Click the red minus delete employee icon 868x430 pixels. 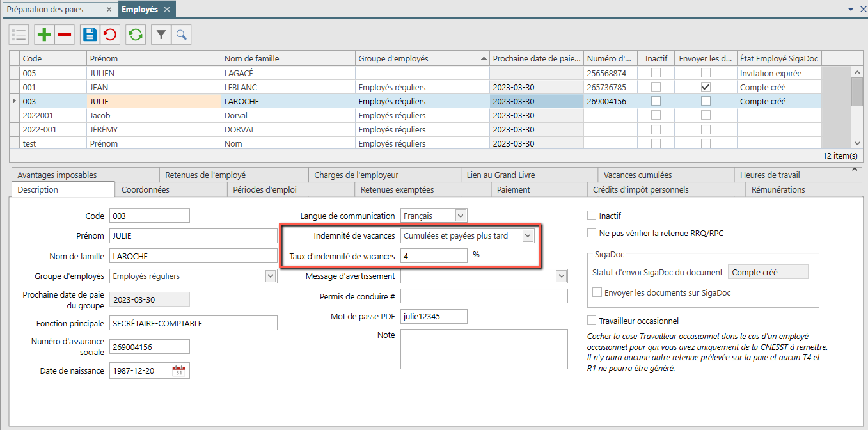65,35
